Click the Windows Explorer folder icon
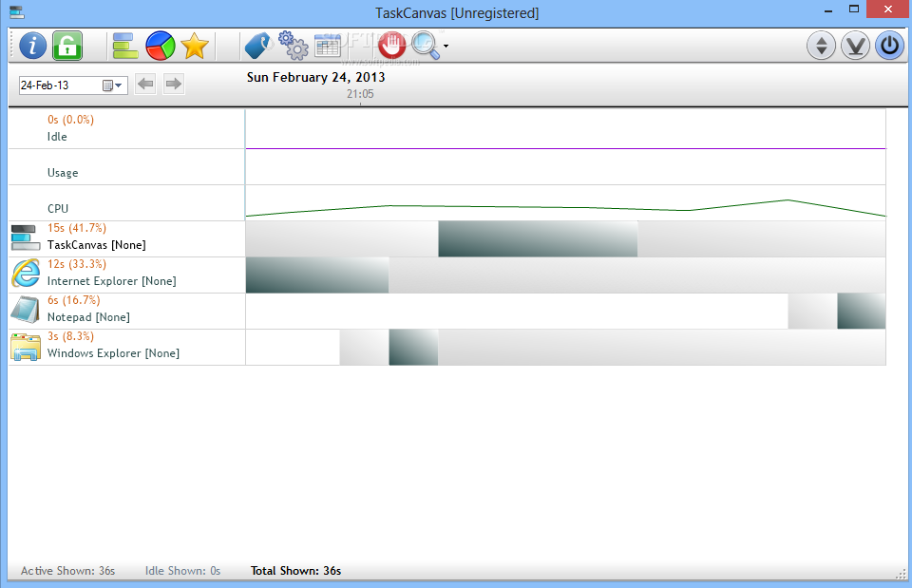The height and width of the screenshot is (588, 912). [26, 347]
